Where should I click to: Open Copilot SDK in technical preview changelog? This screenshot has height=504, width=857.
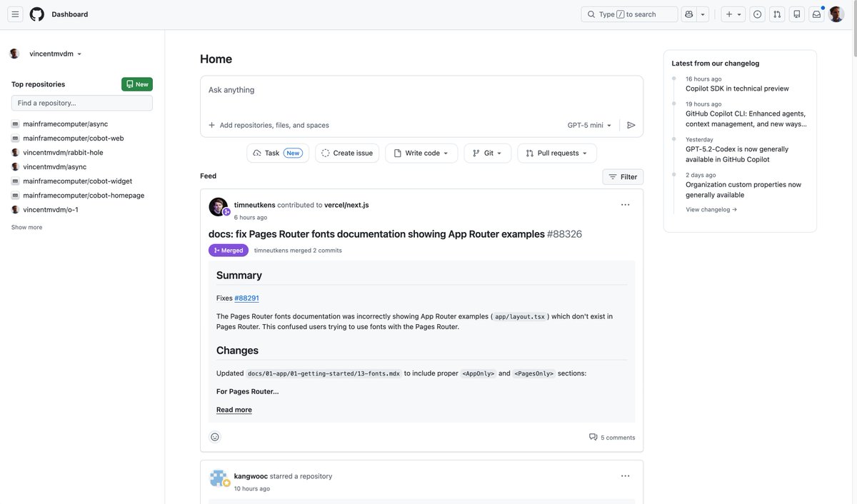pos(737,89)
